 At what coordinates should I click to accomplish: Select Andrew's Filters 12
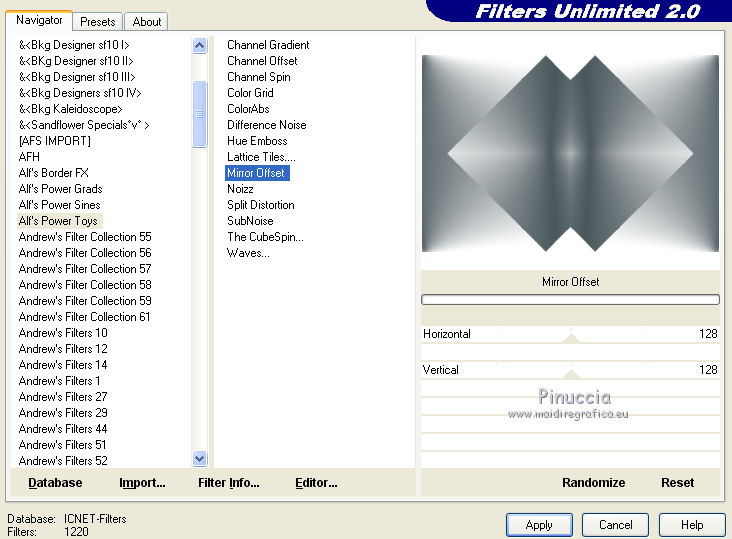point(63,349)
